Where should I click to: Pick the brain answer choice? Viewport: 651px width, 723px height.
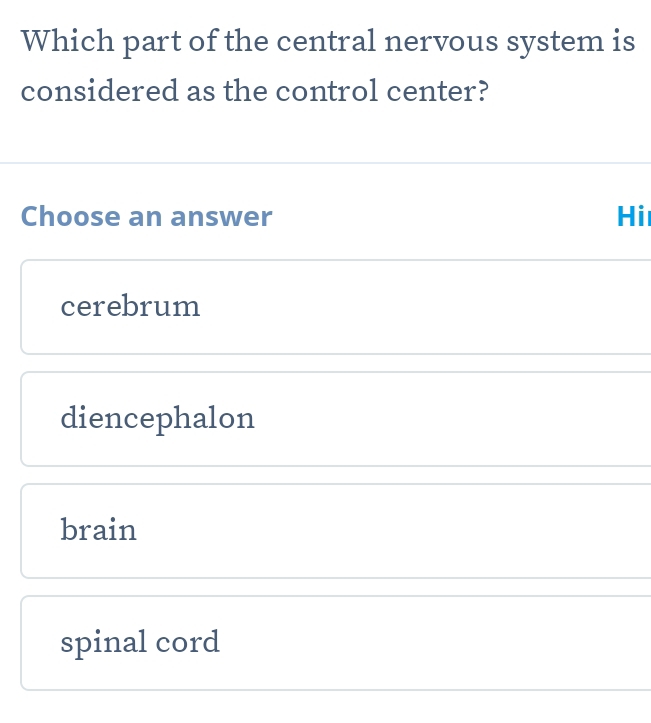click(335, 531)
